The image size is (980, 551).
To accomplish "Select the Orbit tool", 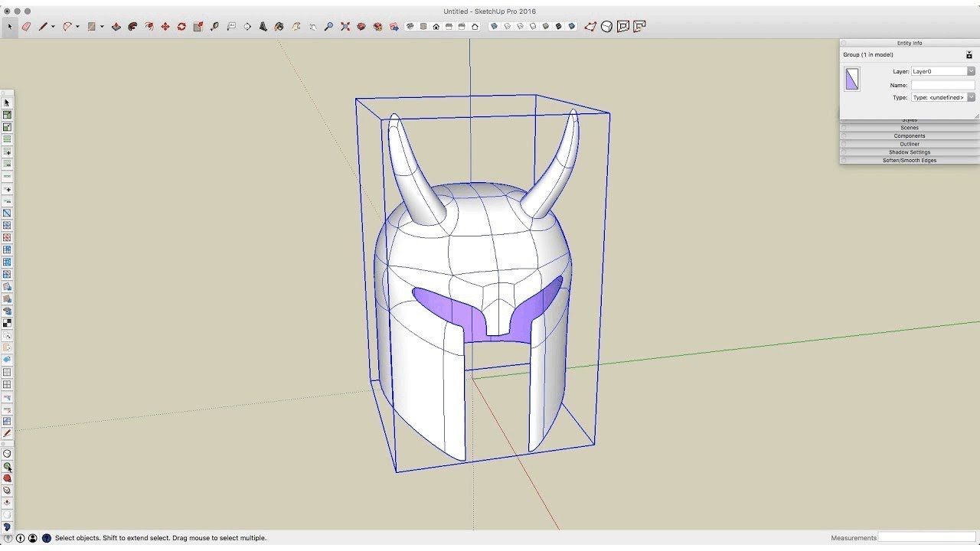I will [296, 26].
